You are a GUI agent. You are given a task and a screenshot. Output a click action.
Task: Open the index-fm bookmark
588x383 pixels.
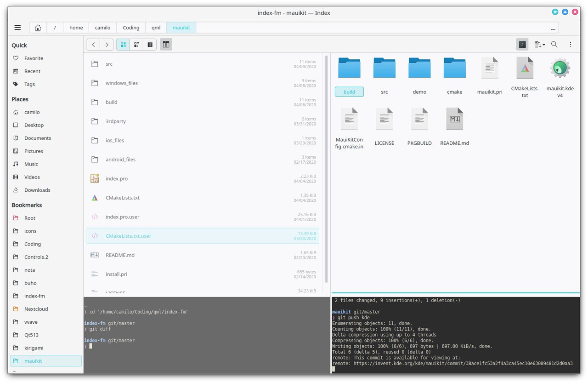(46, 296)
